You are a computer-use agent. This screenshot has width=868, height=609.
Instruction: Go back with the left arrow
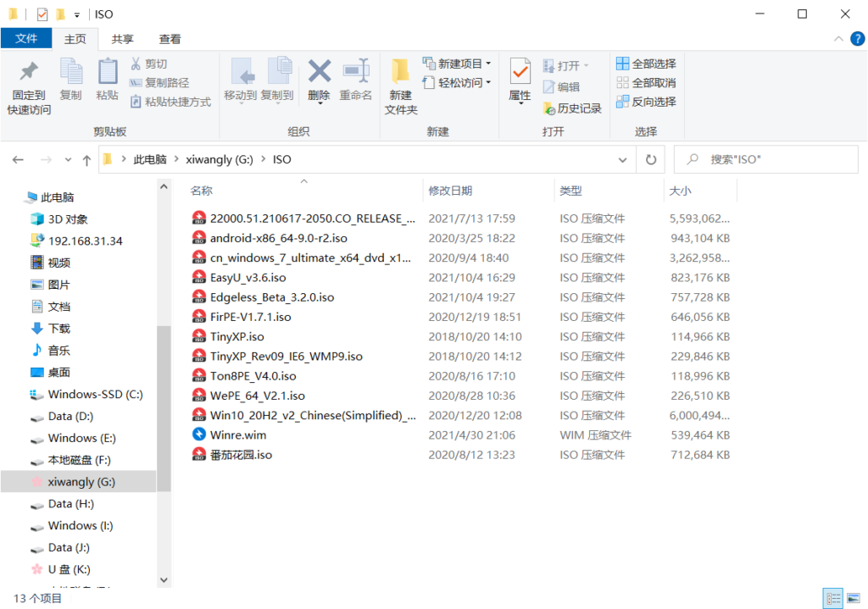click(18, 160)
